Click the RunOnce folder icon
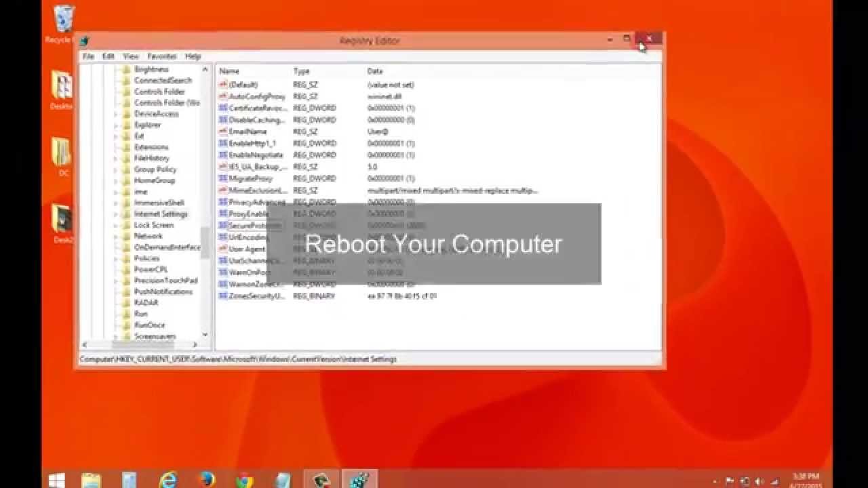This screenshot has height=488, width=868. [125, 325]
